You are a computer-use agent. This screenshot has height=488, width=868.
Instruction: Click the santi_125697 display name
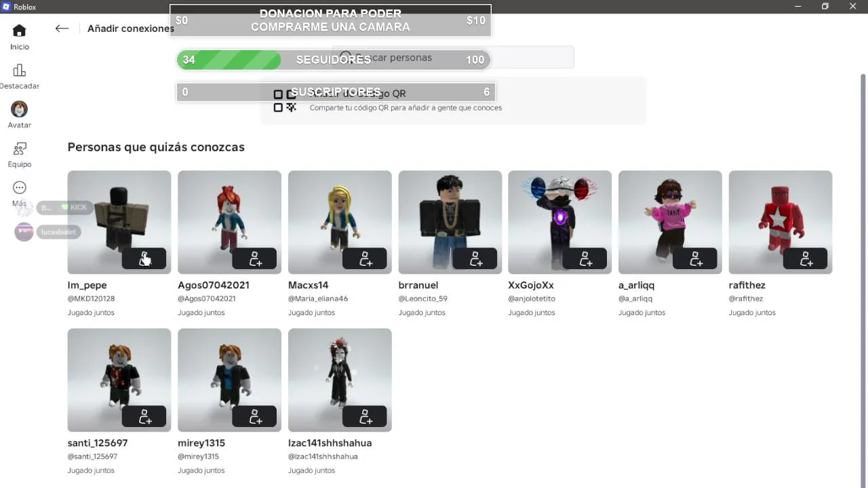(98, 443)
